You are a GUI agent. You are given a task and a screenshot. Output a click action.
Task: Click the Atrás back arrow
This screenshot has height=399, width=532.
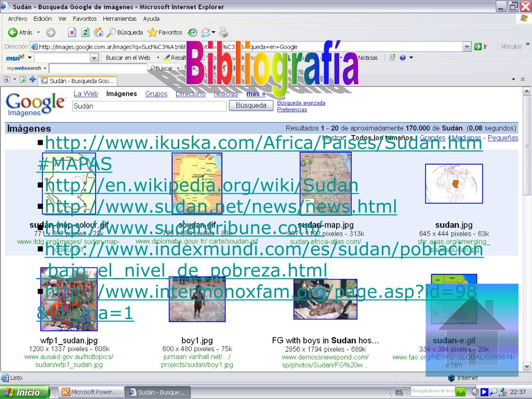pyautogui.click(x=12, y=33)
